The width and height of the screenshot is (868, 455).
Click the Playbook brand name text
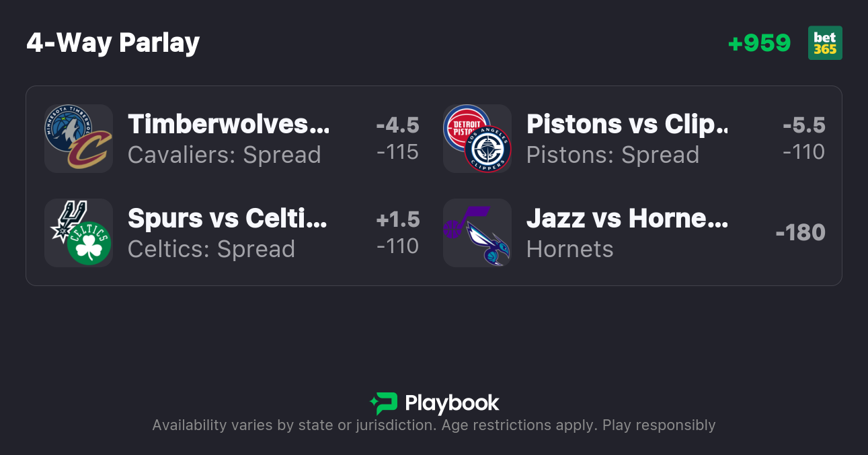click(x=452, y=404)
